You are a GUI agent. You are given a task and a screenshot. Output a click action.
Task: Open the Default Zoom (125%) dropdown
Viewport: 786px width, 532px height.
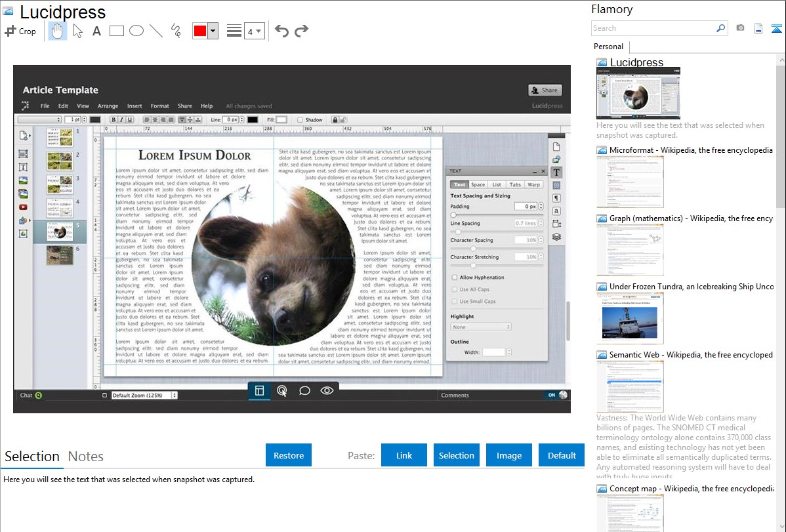tap(144, 395)
